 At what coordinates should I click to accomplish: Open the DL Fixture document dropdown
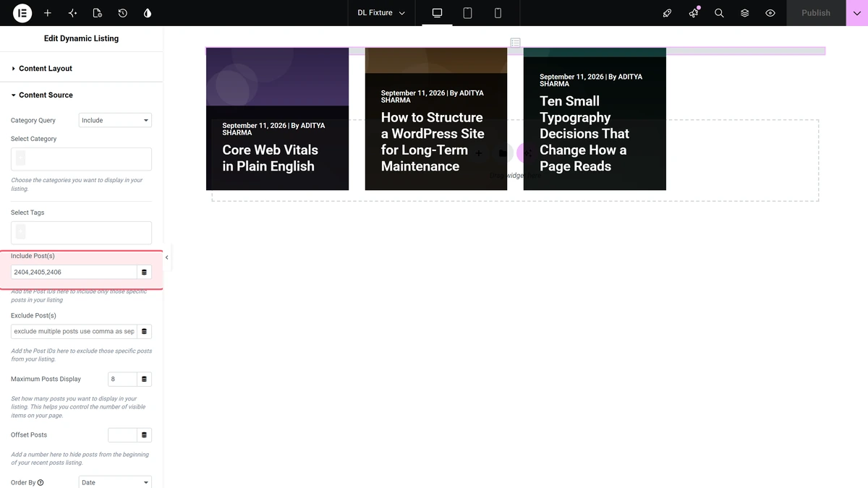click(381, 13)
